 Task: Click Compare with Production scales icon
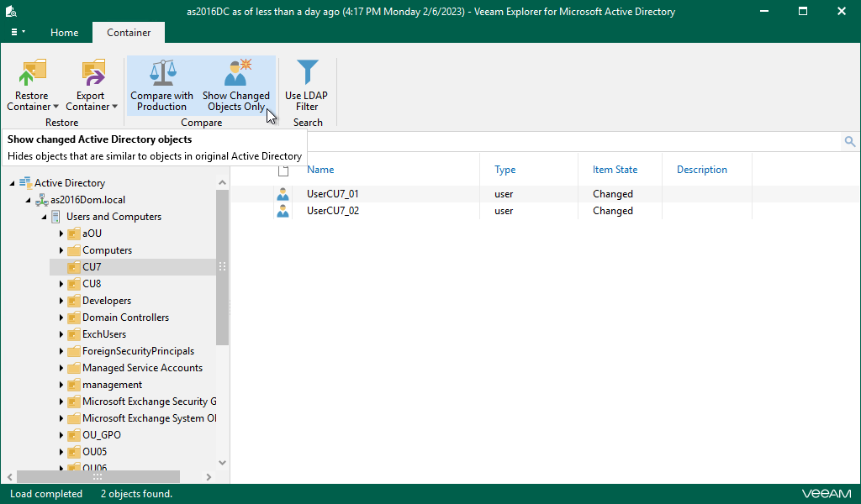pyautogui.click(x=163, y=73)
